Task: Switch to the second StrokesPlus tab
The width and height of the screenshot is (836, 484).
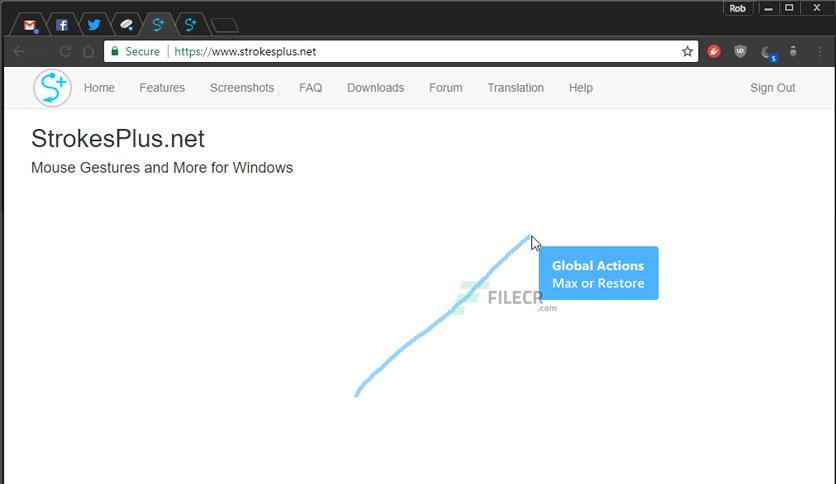Action: click(x=190, y=25)
